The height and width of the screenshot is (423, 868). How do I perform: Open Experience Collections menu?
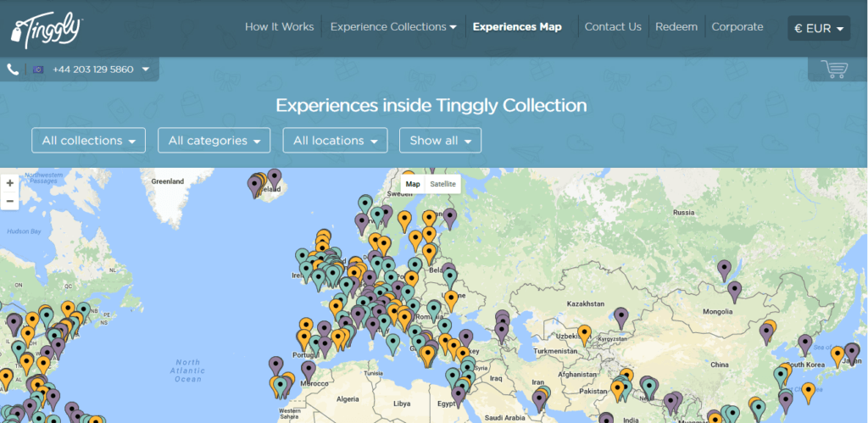click(x=393, y=26)
